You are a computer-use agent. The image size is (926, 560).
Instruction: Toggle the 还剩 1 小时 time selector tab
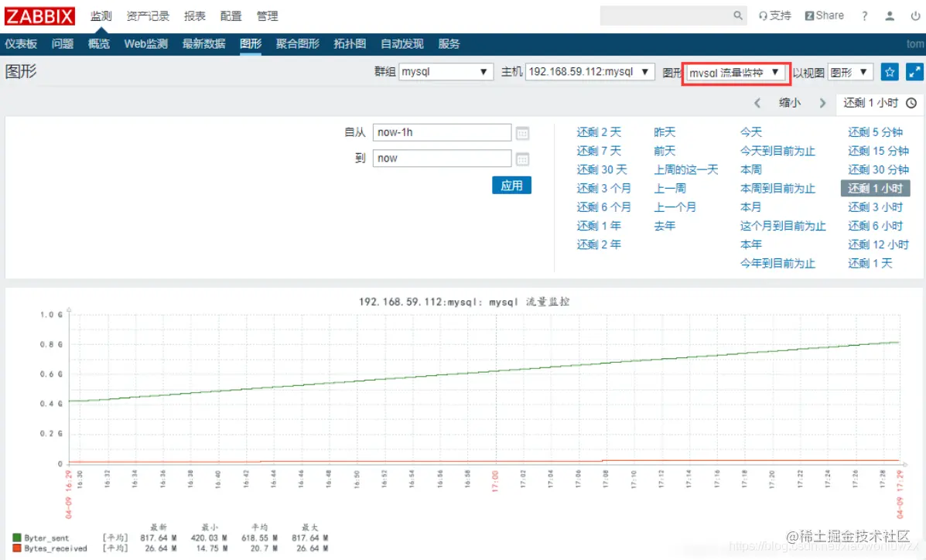point(880,103)
